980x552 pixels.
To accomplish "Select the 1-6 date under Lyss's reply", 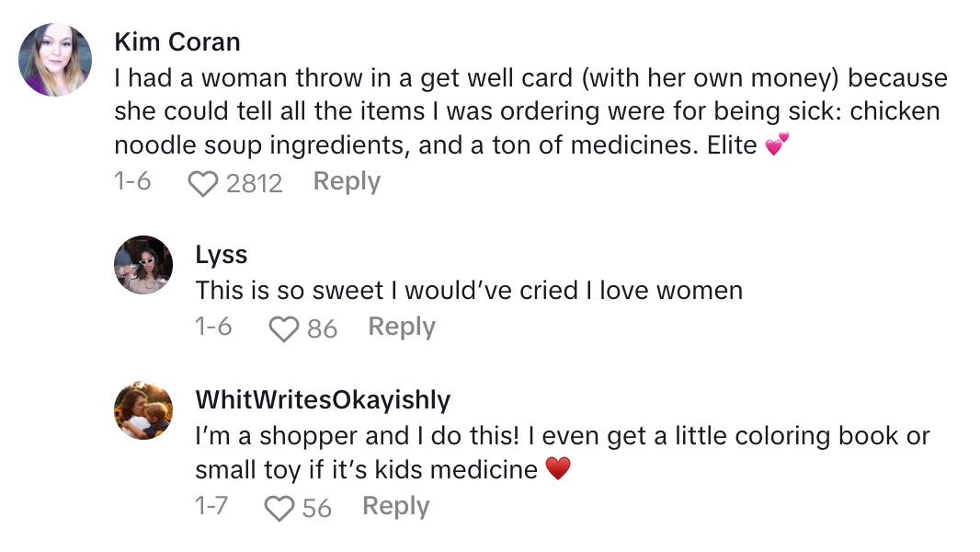I will coord(213,327).
